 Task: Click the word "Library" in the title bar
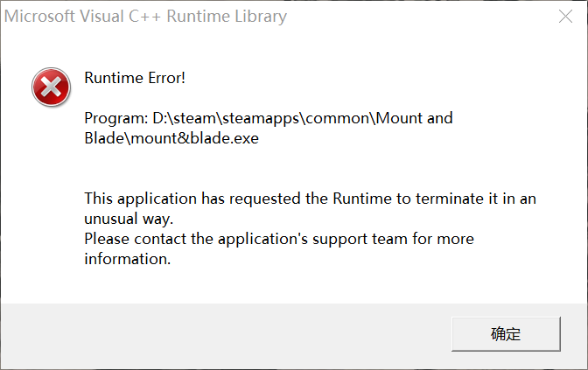[x=261, y=17]
